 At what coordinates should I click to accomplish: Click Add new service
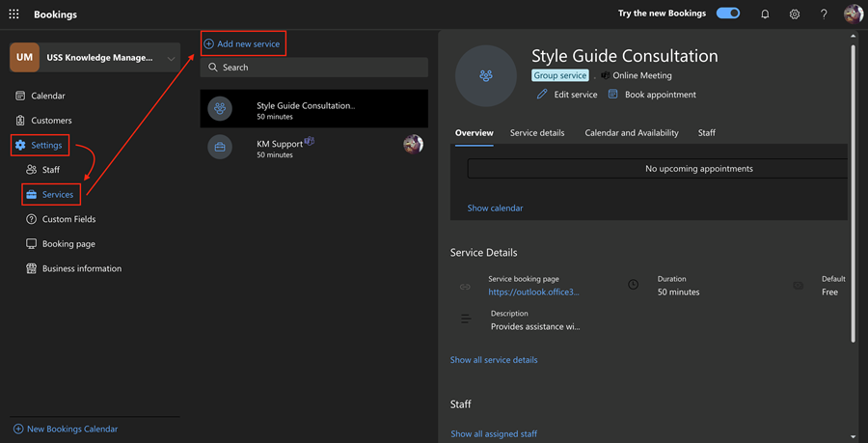tap(242, 43)
